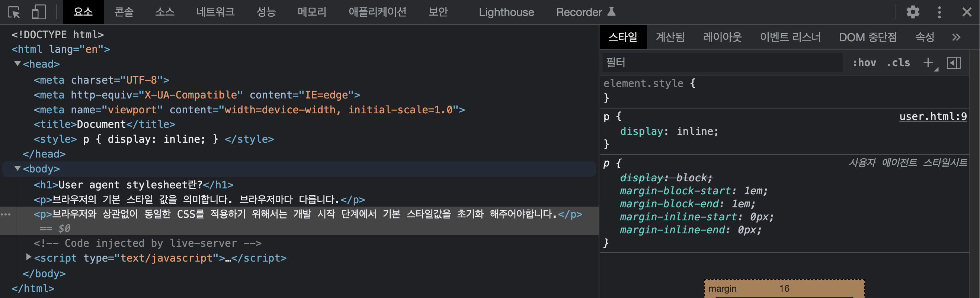Open the 메모리 tab

[312, 12]
